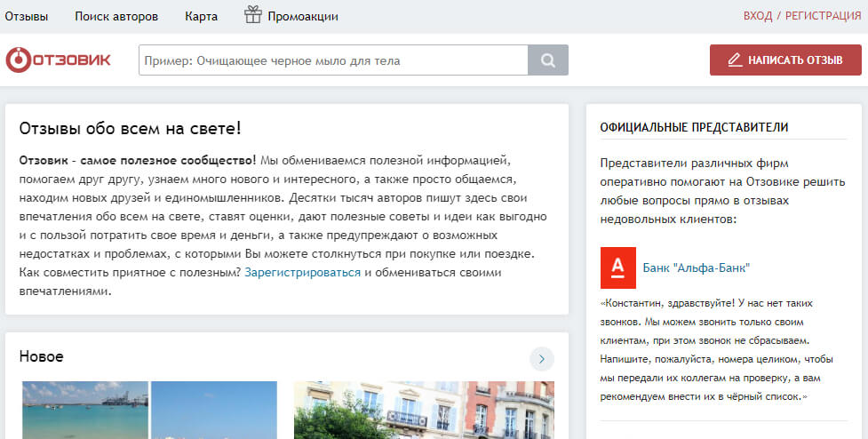Click the ВХОД login link
Viewport: 868px width, 439px height.
(x=758, y=16)
